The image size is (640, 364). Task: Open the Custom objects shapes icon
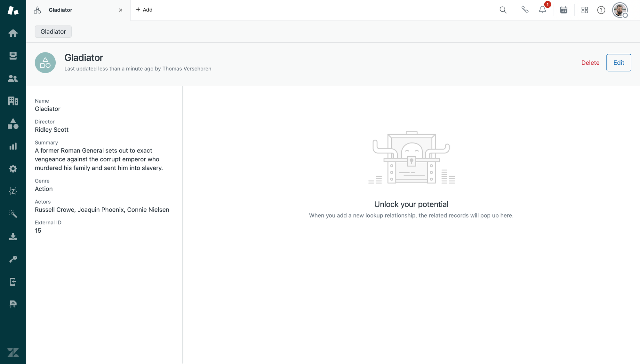click(x=13, y=124)
